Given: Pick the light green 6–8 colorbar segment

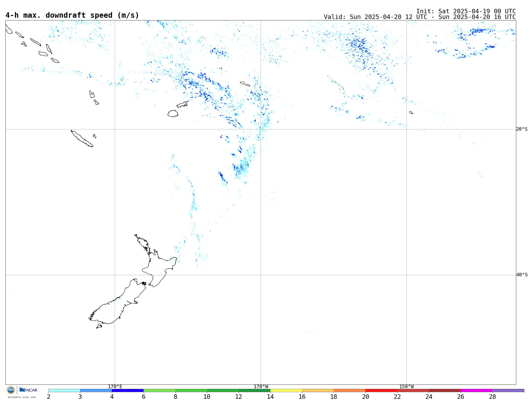Looking at the screenshot, I should pyautogui.click(x=159, y=391).
